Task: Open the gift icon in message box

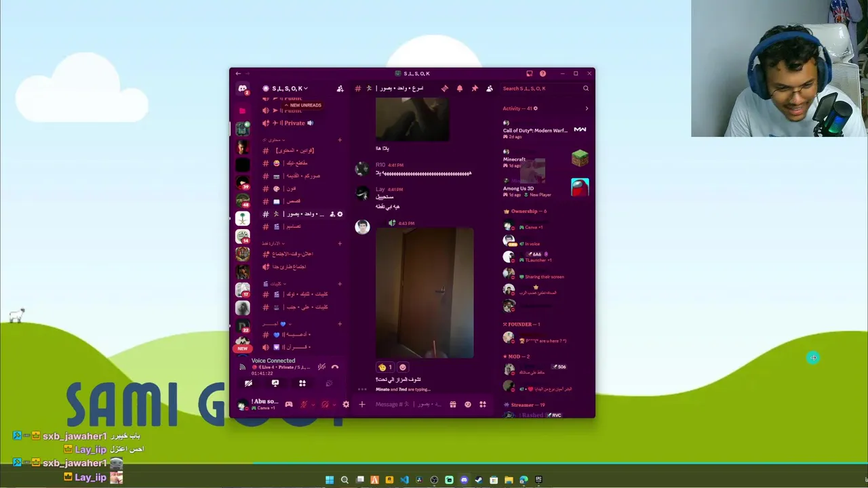Action: (x=453, y=405)
